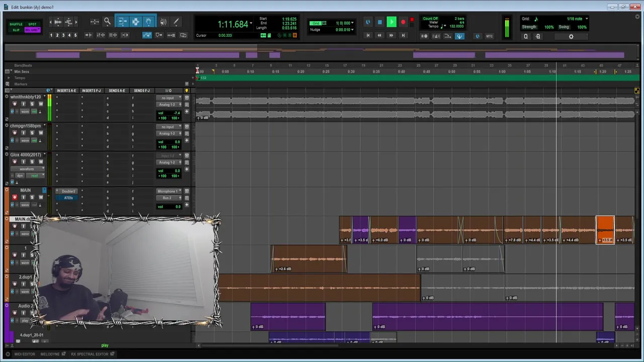Recall zoom preset 1
Image resolution: width=644 pixels, height=362 pixels.
point(51,35)
